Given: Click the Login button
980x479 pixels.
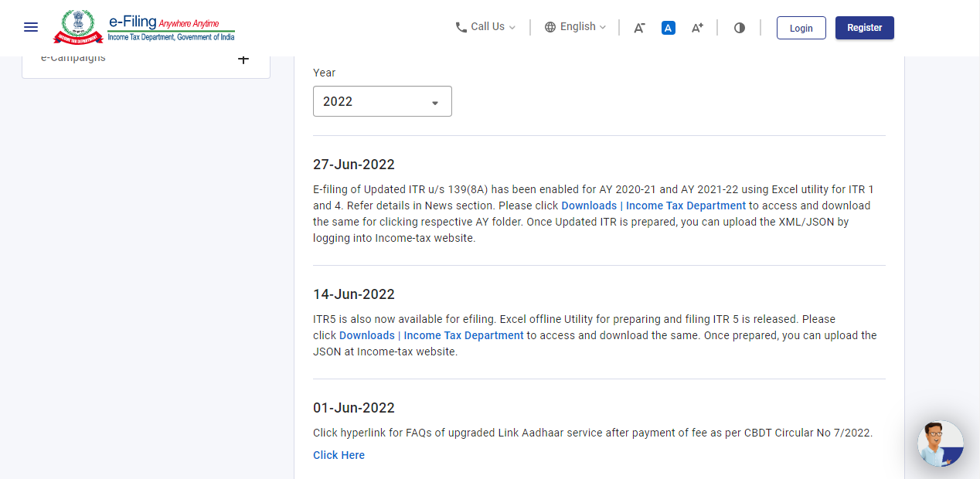Looking at the screenshot, I should pyautogui.click(x=801, y=28).
